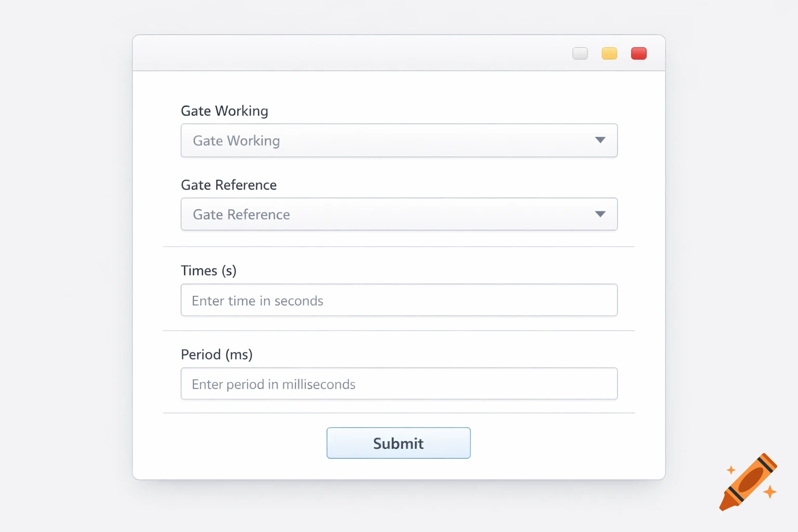Click inside the time in seconds field
This screenshot has width=798, height=532.
[x=399, y=300]
